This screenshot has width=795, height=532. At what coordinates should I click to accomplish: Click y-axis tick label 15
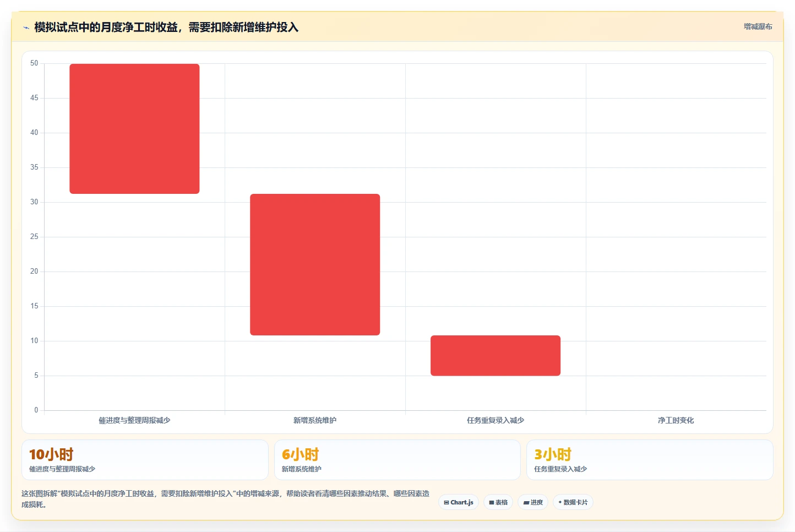coord(34,306)
